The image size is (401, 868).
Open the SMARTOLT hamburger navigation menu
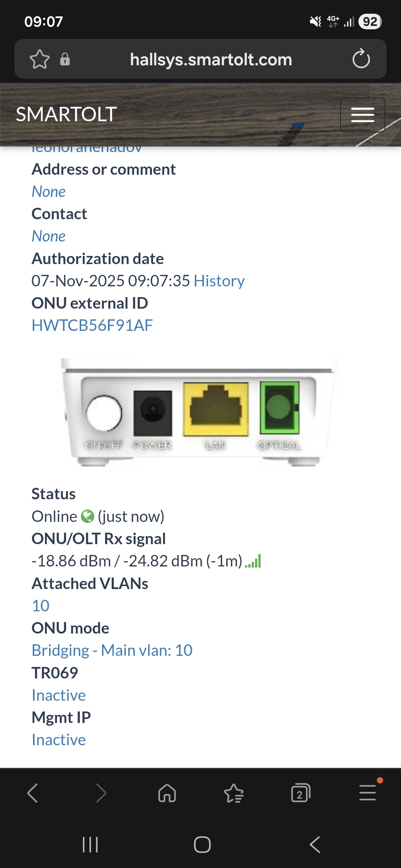pyautogui.click(x=362, y=115)
